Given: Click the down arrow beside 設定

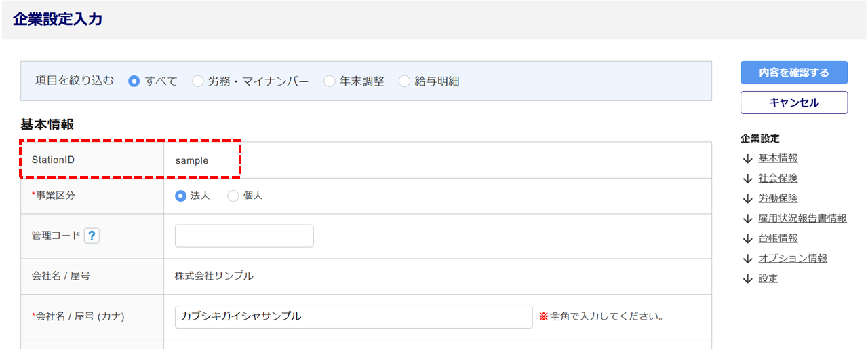Looking at the screenshot, I should click(748, 278).
